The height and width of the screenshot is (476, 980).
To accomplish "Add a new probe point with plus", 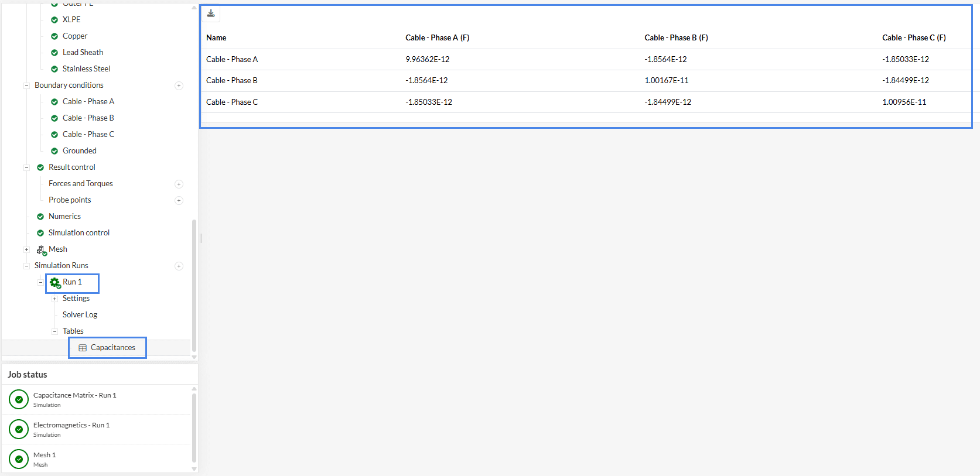I will pyautogui.click(x=179, y=201).
